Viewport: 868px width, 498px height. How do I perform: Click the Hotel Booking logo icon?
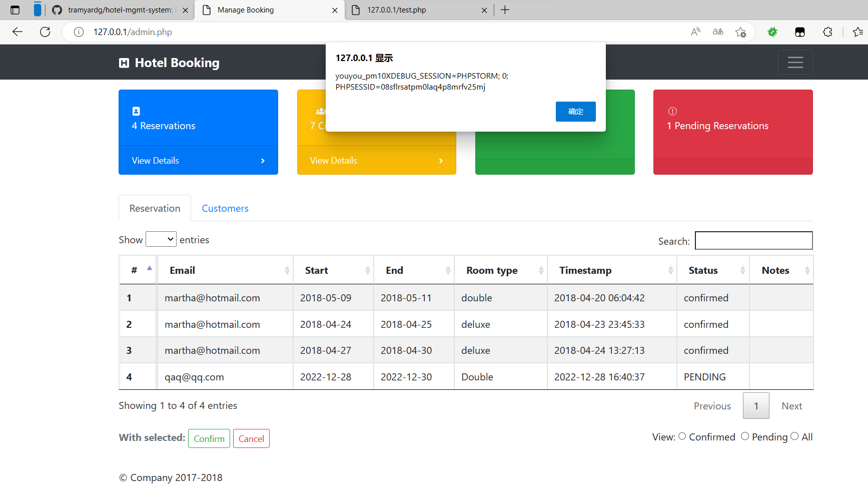tap(124, 63)
